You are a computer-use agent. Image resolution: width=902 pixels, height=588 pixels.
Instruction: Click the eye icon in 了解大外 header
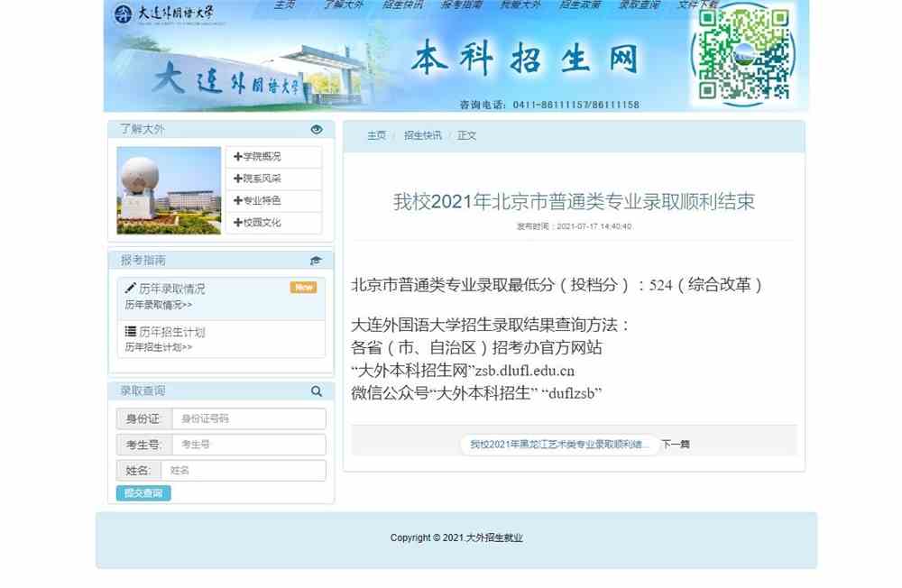tap(317, 130)
